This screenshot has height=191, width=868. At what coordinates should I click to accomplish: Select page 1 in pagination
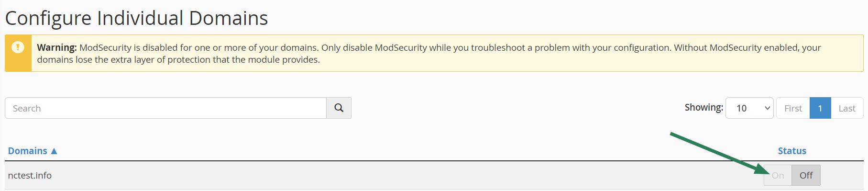coord(820,108)
